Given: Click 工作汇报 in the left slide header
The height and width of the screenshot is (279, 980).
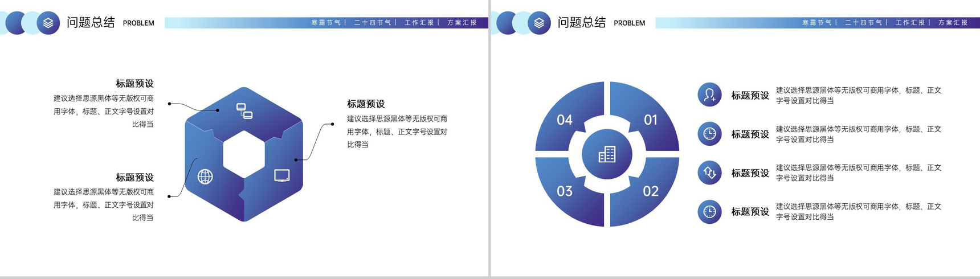Looking at the screenshot, I should click(419, 23).
